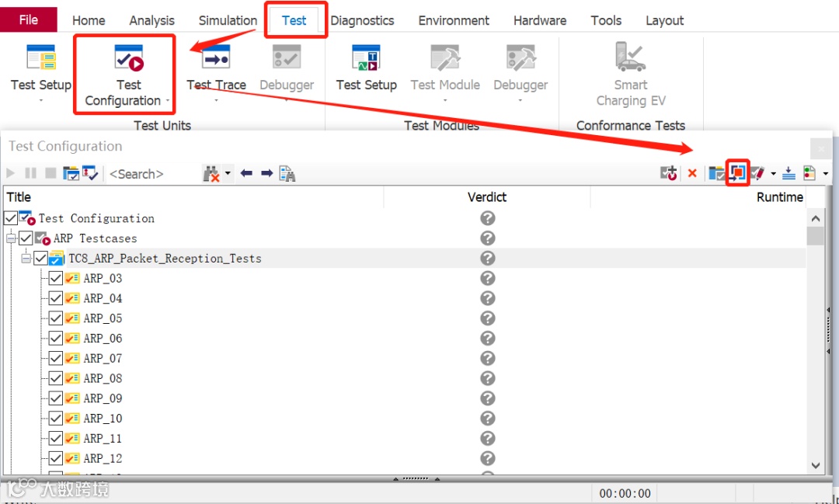This screenshot has height=504, width=839.
Task: Open the dropdown beside binoculars clear-search icon
Action: point(228,173)
